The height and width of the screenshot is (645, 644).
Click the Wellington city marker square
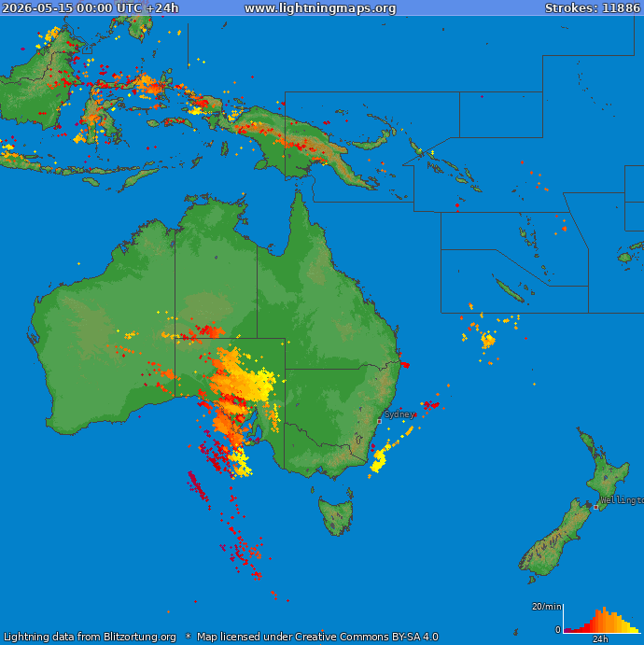(x=595, y=507)
